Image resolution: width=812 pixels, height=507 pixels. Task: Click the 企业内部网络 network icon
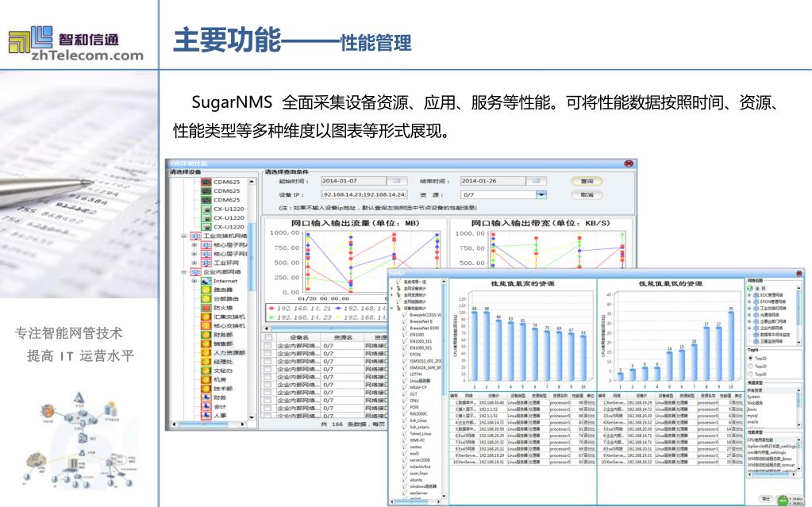click(195, 272)
